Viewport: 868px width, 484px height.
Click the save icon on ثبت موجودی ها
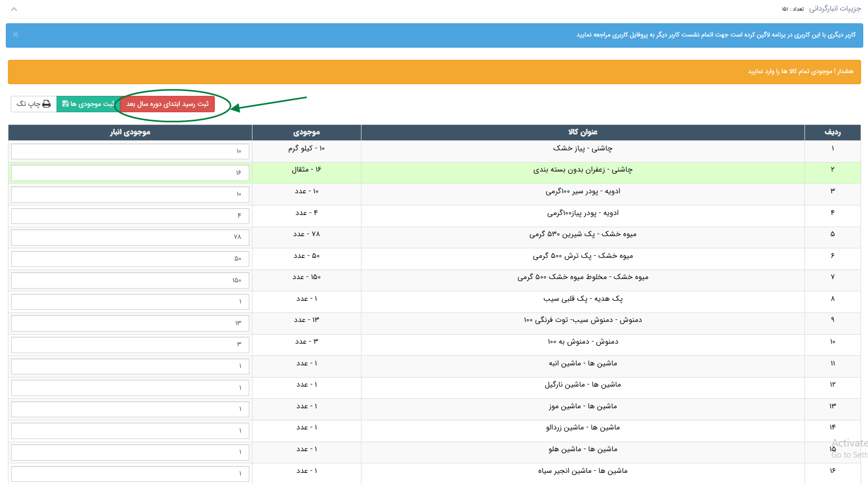tap(65, 104)
